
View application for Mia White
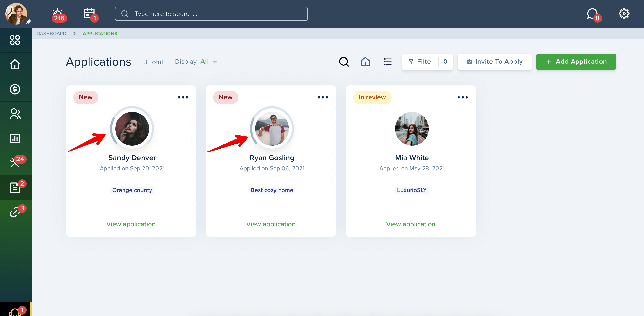pyautogui.click(x=411, y=224)
